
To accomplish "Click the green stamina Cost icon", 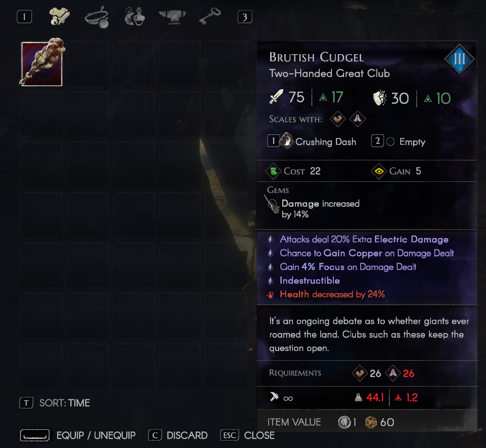I will pos(273,171).
